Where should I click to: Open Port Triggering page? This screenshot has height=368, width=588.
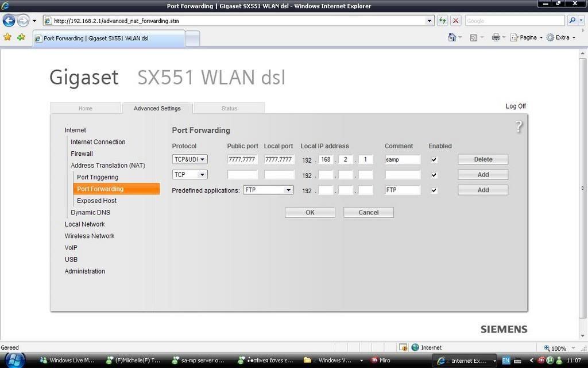(x=98, y=177)
